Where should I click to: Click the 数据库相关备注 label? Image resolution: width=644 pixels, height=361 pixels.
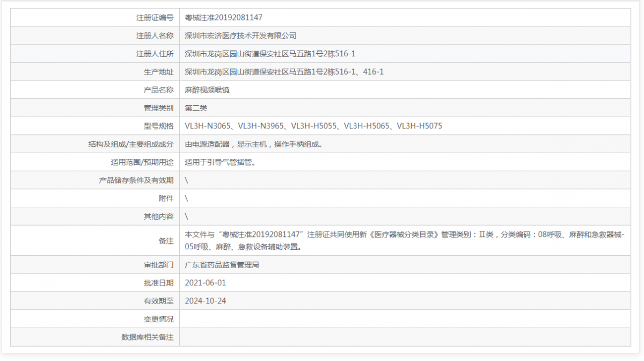click(x=148, y=337)
